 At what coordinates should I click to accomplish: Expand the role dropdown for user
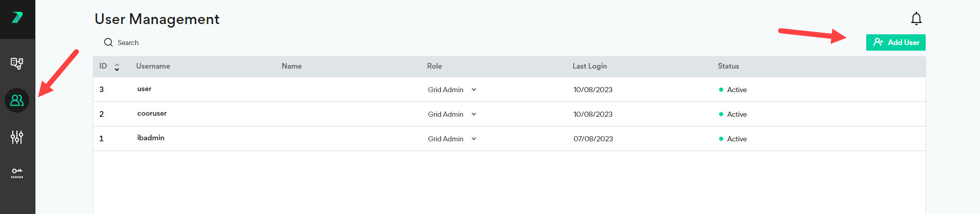(474, 90)
